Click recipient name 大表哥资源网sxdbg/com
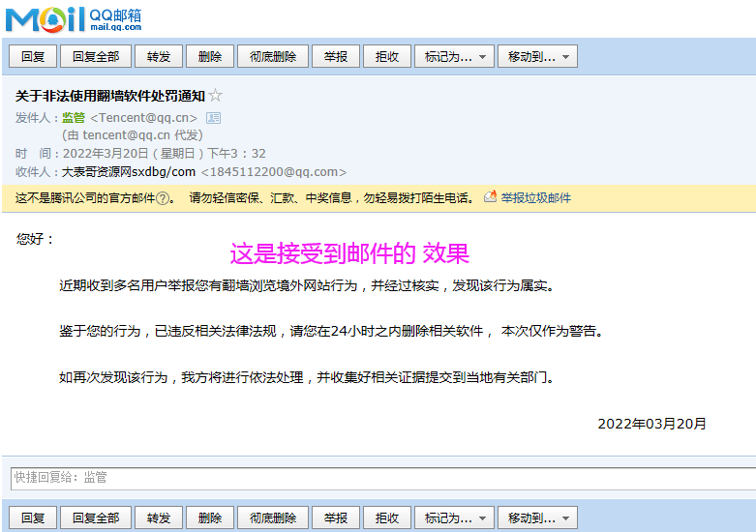The height and width of the screenshot is (532, 756). click(x=129, y=172)
